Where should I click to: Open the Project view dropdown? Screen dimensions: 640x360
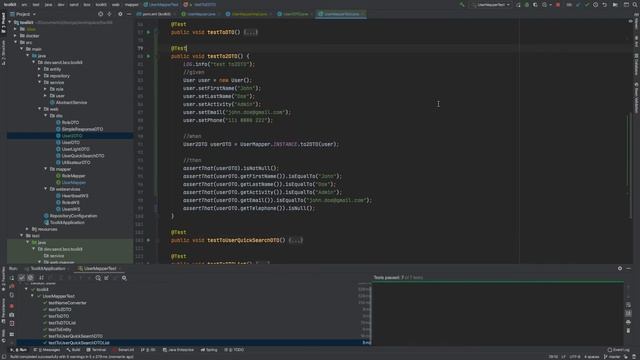pyautogui.click(x=23, y=14)
